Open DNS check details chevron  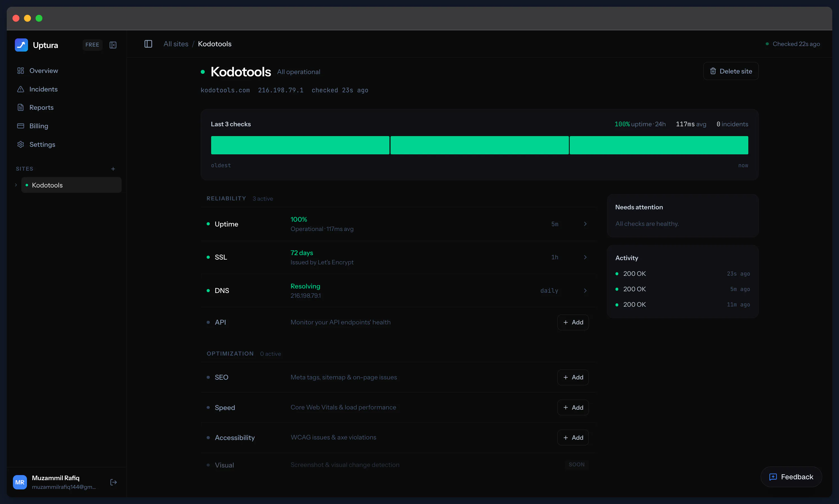tap(585, 291)
